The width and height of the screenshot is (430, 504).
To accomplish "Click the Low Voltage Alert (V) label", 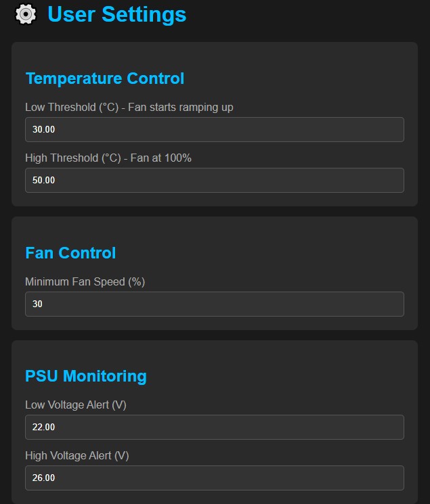I will (76, 405).
